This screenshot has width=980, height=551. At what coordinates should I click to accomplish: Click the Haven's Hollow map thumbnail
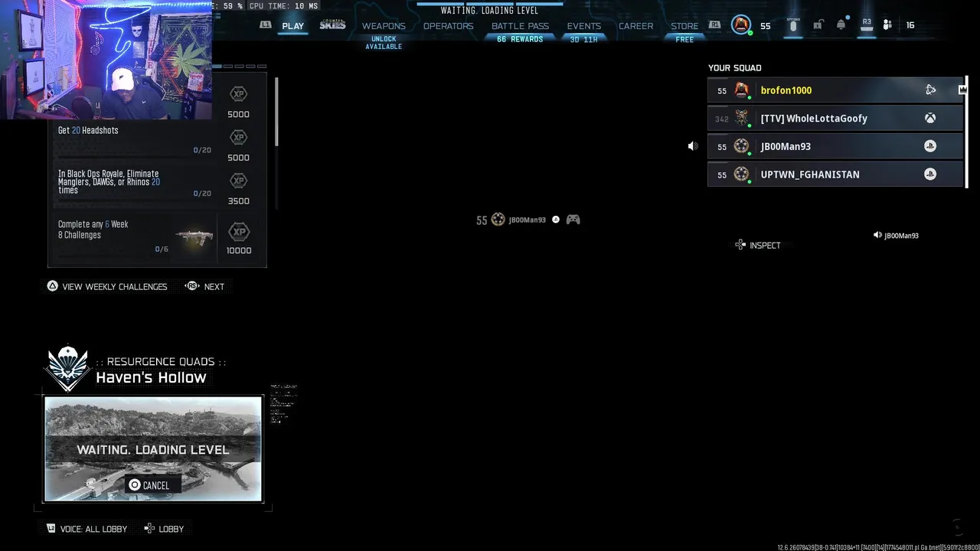click(x=153, y=449)
